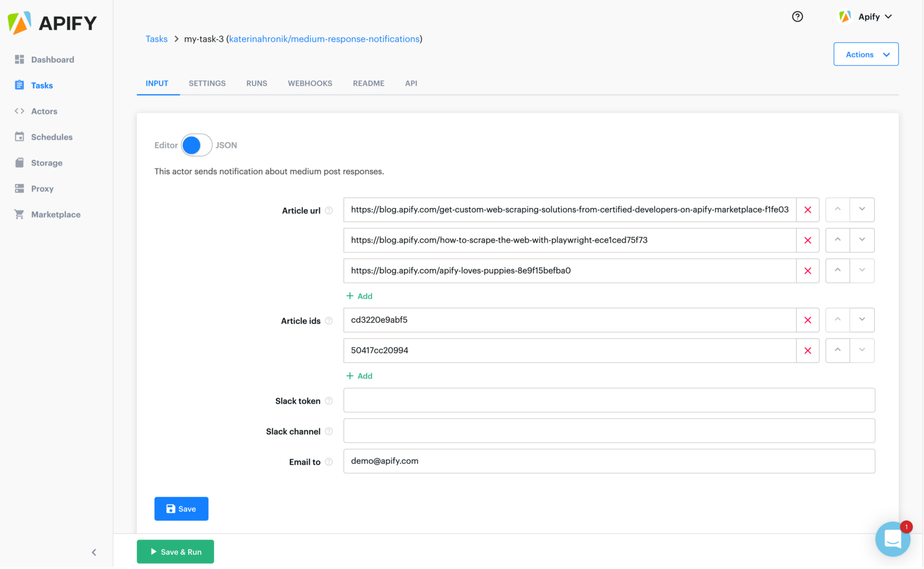Add a new Article ids entry
The width and height of the screenshot is (924, 569).
pos(359,376)
